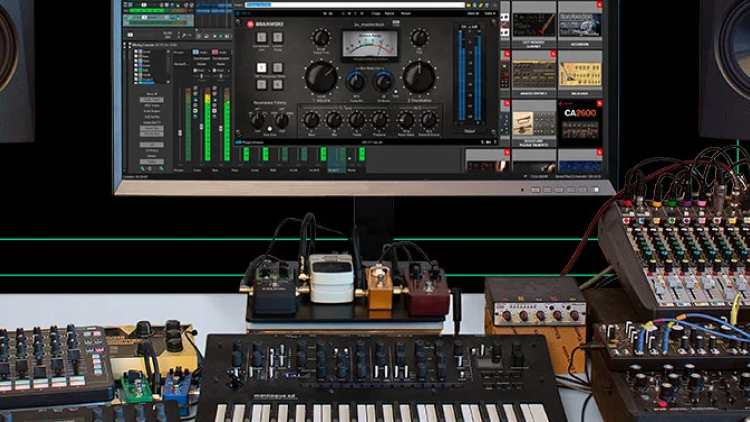Click the Brainworx logo in the plugin
Image resolution: width=750 pixels, height=422 pixels.
(x=265, y=24)
